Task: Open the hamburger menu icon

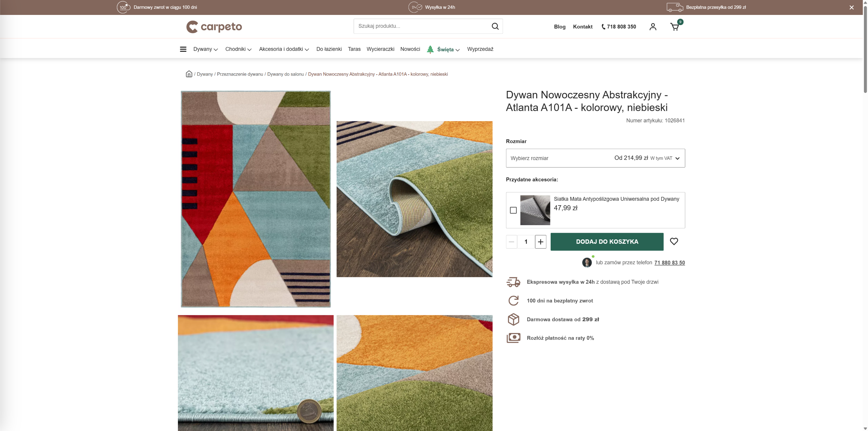Action: click(183, 49)
